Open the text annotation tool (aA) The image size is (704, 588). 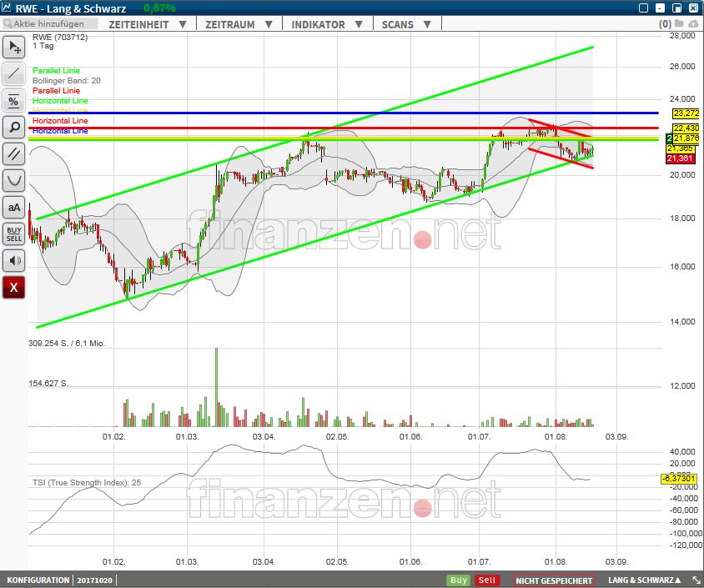tap(13, 207)
